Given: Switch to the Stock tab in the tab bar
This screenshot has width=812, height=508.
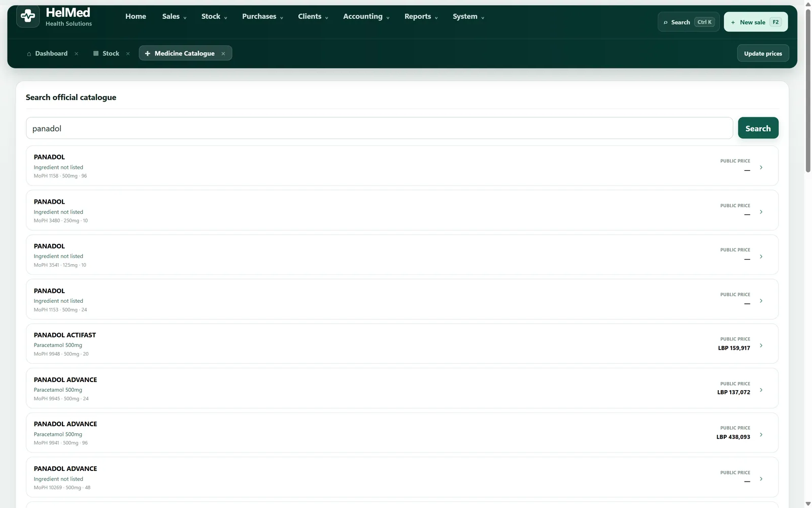Looking at the screenshot, I should pos(107,53).
